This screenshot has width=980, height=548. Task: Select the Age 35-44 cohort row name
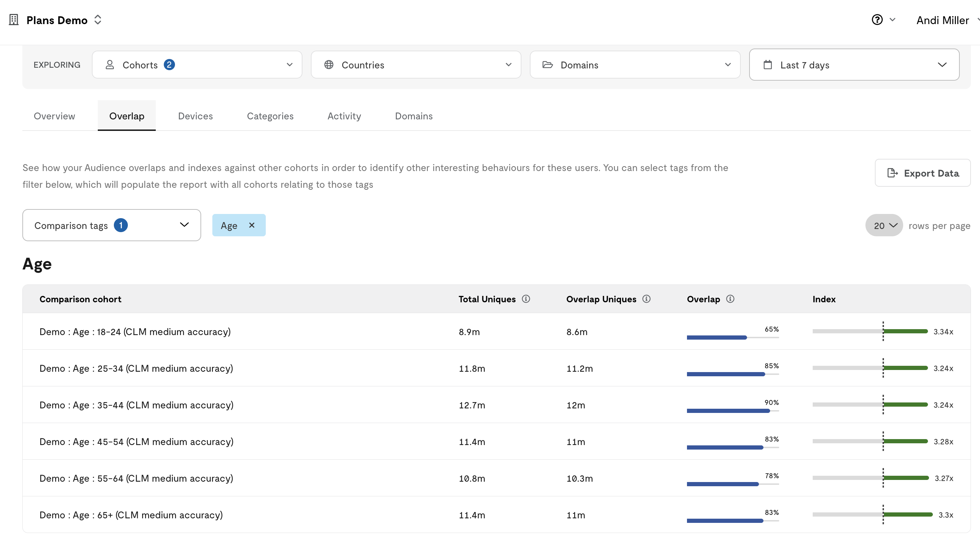coord(137,405)
